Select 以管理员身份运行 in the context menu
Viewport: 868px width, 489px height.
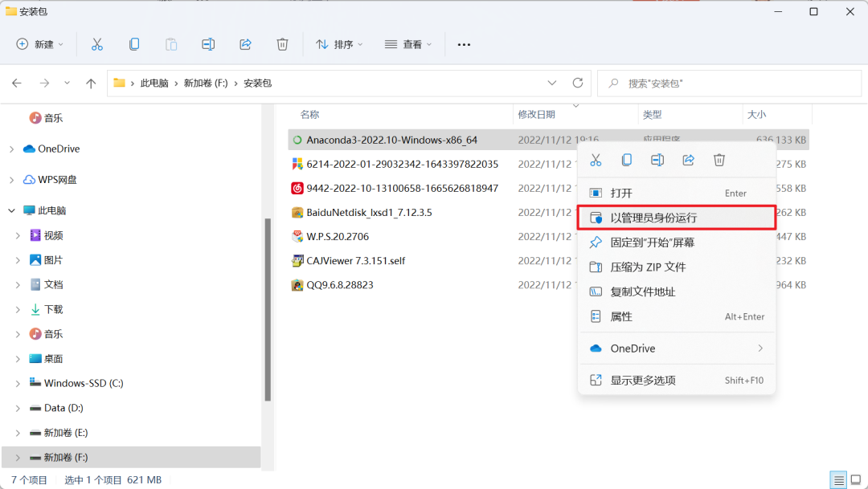[x=677, y=218]
